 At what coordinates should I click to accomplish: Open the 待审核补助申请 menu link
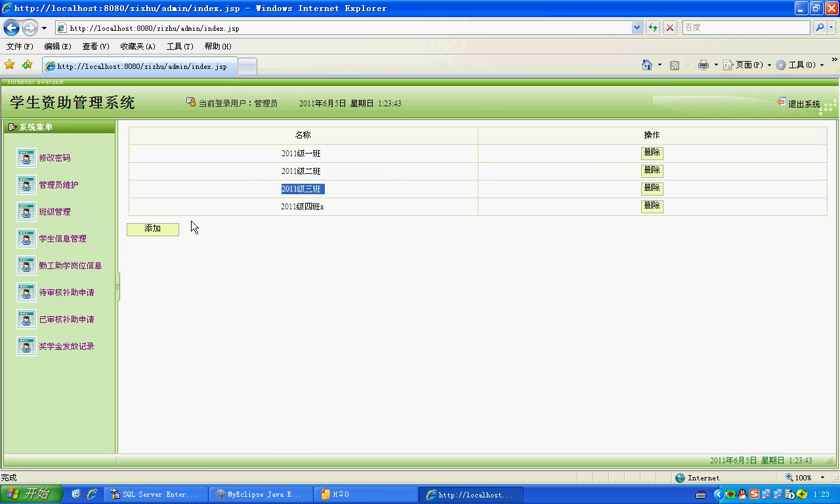[66, 293]
